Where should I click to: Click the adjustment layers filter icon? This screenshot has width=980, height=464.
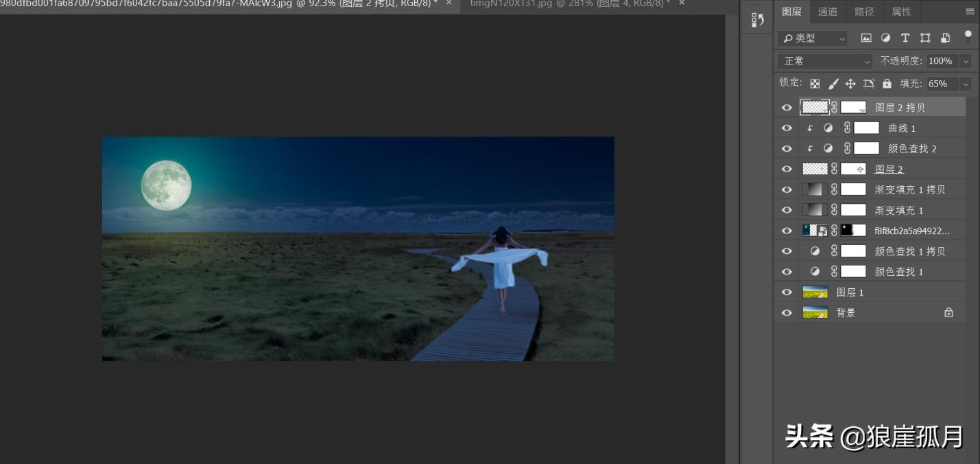[886, 38]
